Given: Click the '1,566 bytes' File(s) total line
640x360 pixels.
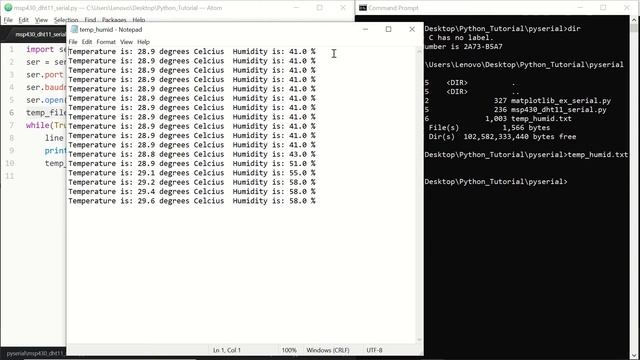Looking at the screenshot, I should point(489,128).
